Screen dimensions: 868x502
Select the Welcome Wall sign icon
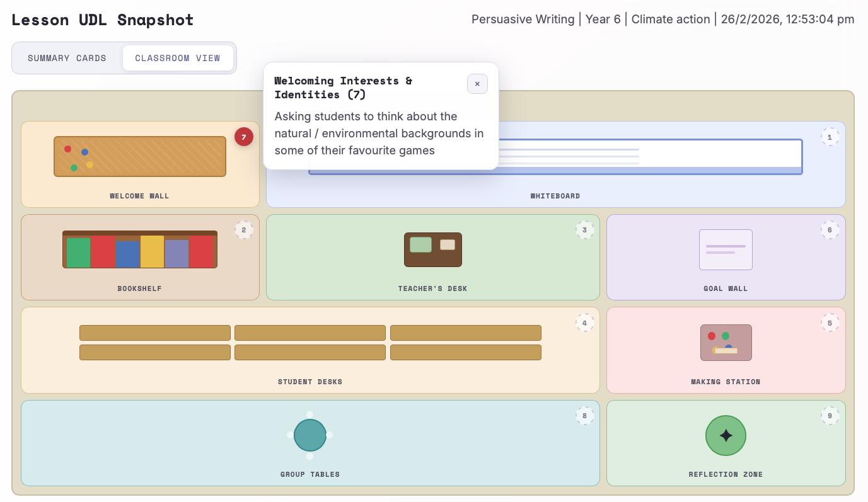pyautogui.click(x=139, y=156)
